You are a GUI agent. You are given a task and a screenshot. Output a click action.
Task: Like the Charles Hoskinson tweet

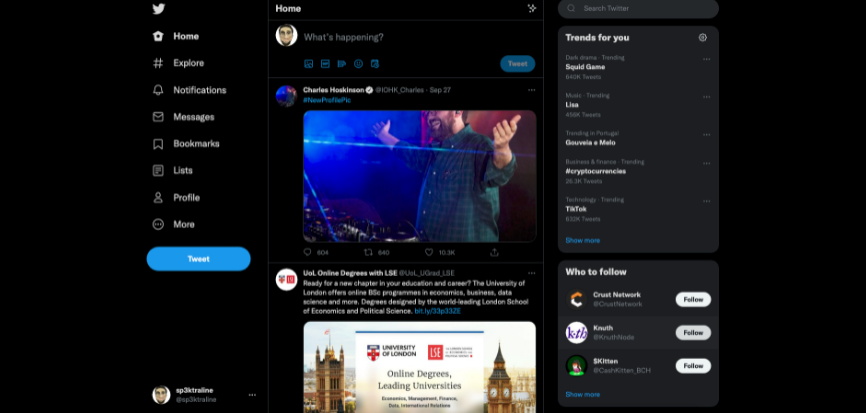(429, 252)
